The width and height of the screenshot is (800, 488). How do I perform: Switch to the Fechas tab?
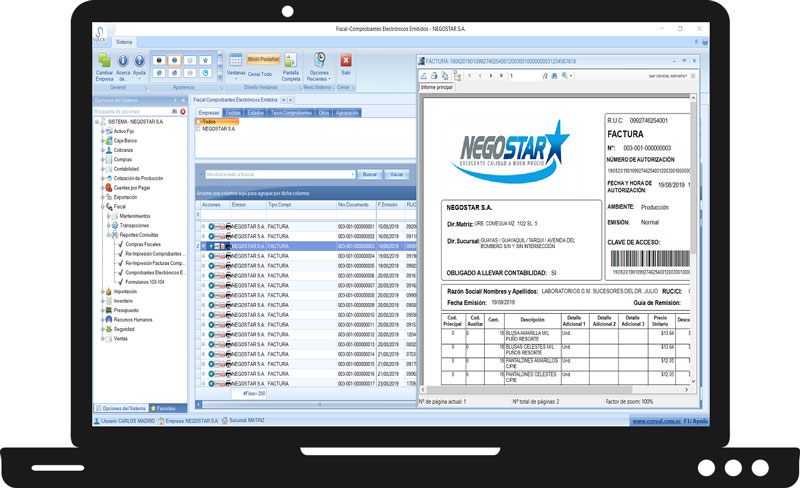pyautogui.click(x=232, y=113)
